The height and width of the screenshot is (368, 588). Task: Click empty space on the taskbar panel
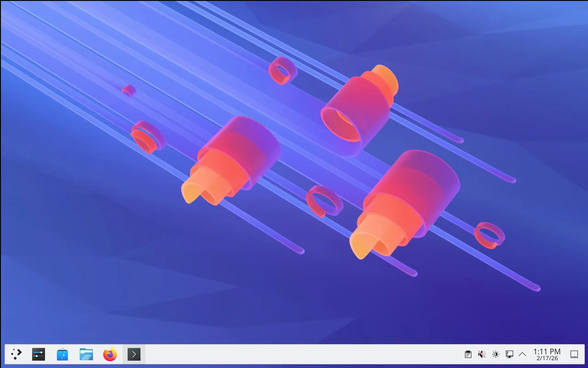[x=299, y=354]
